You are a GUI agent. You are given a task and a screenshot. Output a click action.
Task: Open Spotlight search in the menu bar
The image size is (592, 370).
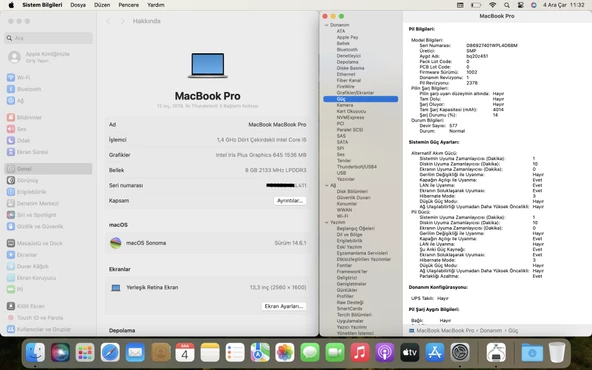tap(507, 5)
